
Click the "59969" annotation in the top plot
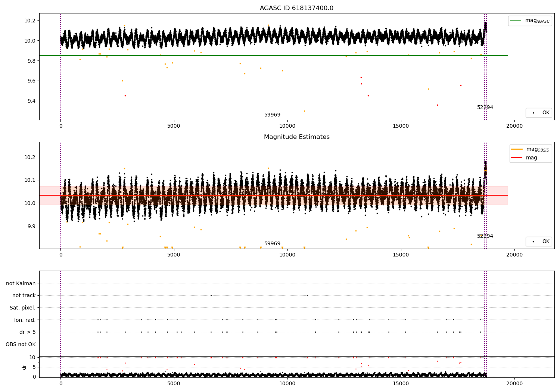(x=272, y=115)
